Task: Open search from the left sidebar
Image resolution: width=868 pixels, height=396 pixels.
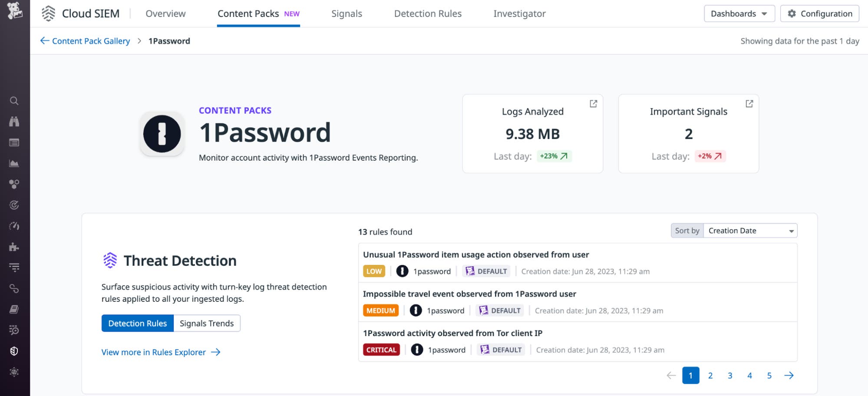Action: (14, 101)
